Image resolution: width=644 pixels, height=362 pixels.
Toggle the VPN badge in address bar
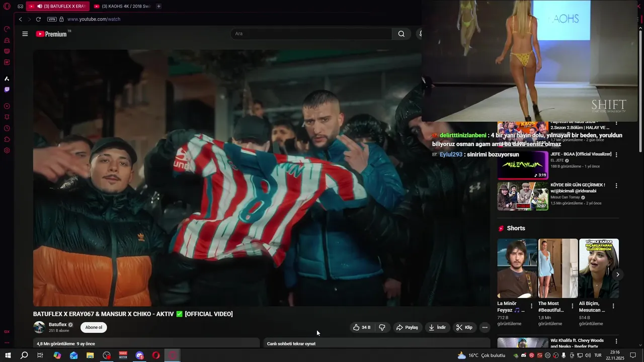point(52,19)
